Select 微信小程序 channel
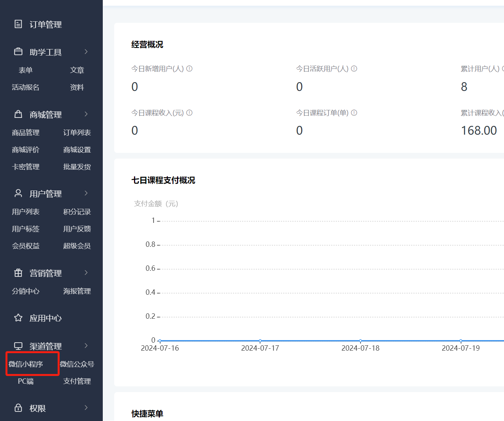Image resolution: width=504 pixels, height=421 pixels. tap(26, 364)
